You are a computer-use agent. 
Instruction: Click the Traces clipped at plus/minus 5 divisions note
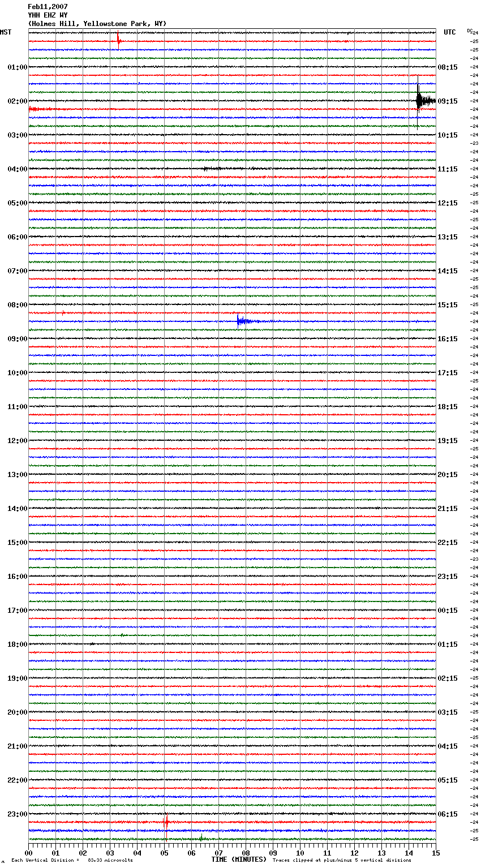(x=342, y=861)
